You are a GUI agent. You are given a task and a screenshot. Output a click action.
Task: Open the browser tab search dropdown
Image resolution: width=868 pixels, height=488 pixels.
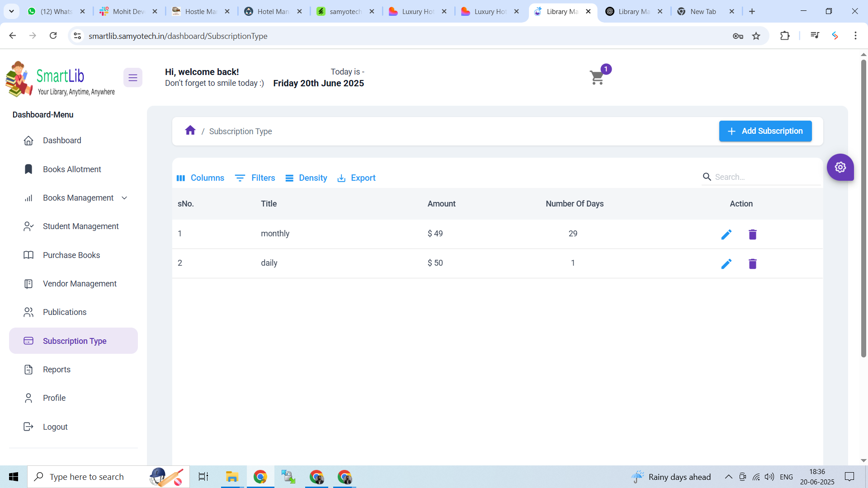11,11
